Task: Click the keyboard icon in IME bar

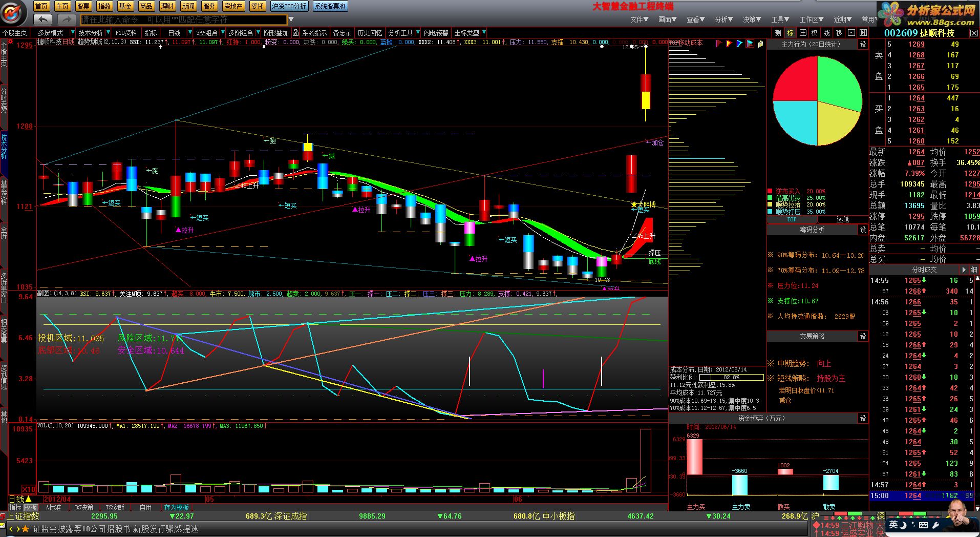Action: [923, 525]
